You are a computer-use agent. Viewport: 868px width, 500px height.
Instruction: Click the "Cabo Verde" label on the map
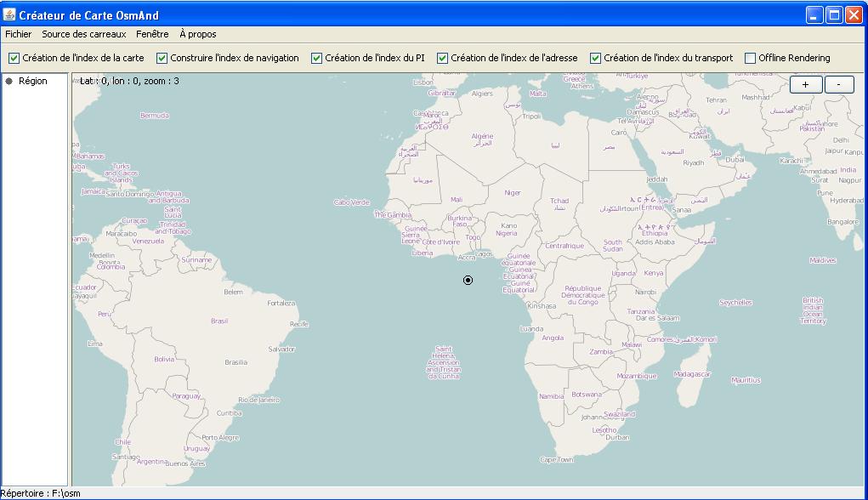(351, 202)
